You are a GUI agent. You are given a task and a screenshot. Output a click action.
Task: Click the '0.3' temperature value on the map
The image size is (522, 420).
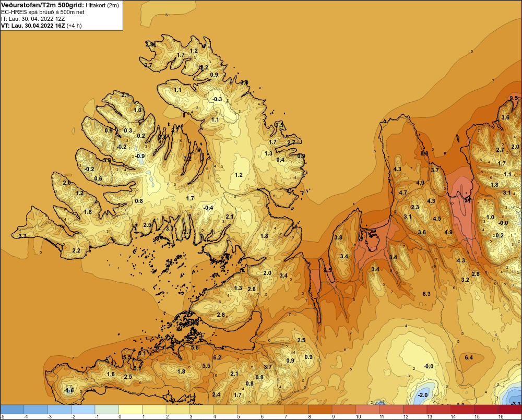(x=128, y=131)
